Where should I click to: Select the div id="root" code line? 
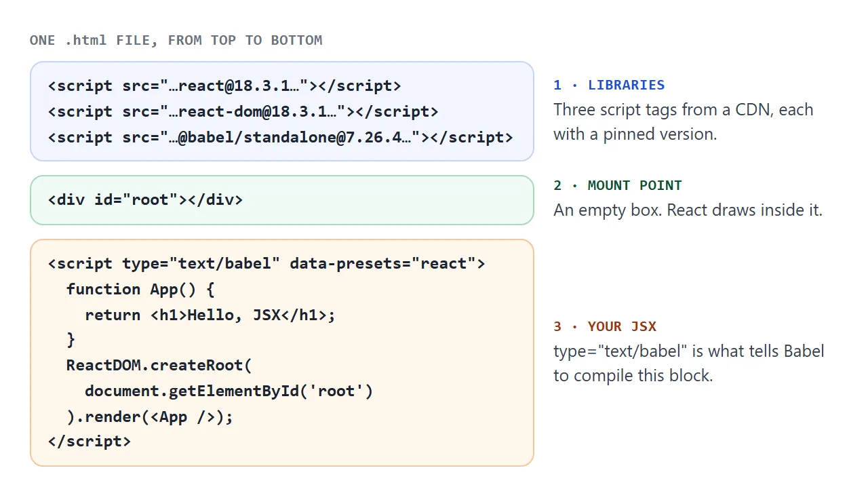(145, 199)
